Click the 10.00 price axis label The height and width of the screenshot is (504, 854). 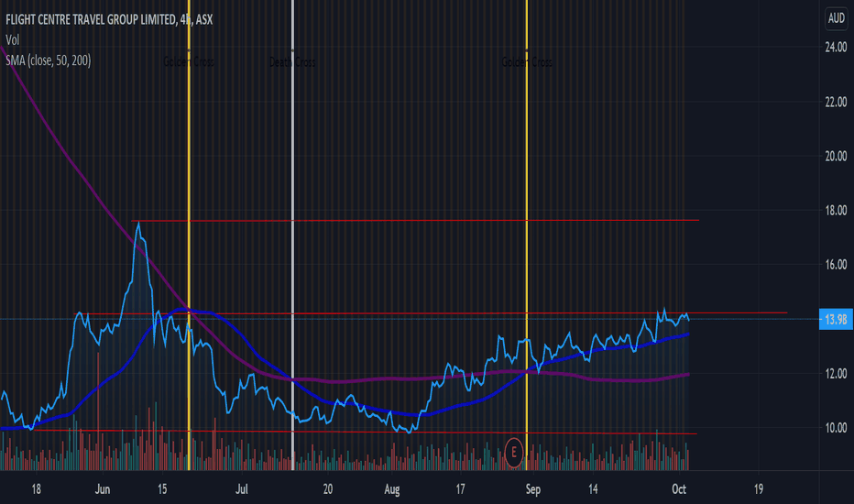tap(836, 428)
